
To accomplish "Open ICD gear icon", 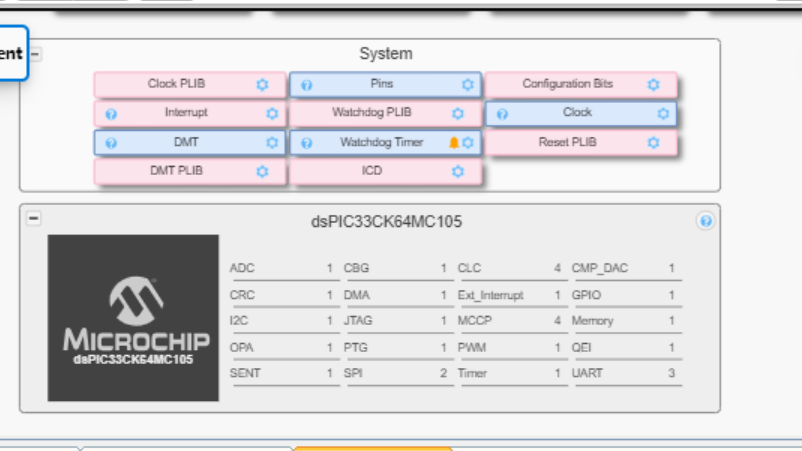I will [x=458, y=171].
